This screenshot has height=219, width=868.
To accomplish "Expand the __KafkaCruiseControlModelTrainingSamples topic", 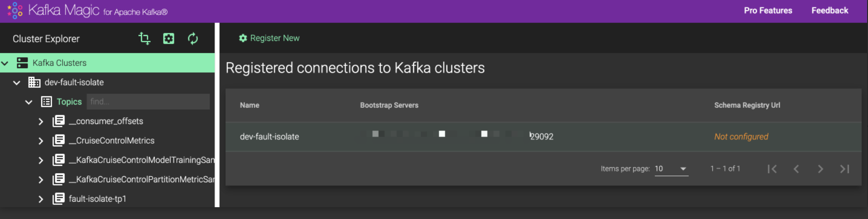I will coord(41,160).
